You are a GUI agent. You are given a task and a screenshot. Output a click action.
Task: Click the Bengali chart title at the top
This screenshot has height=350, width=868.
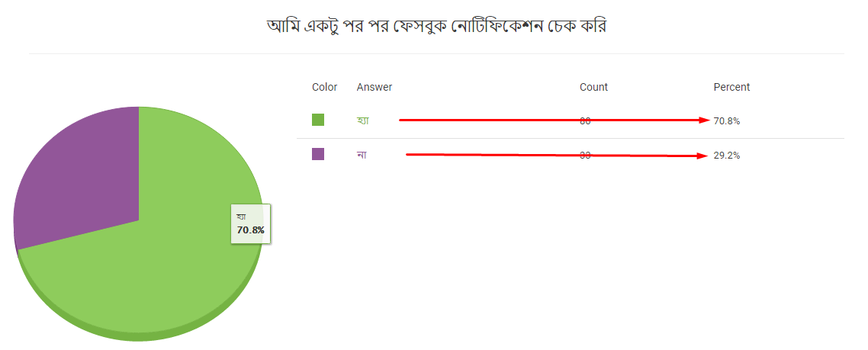(436, 26)
